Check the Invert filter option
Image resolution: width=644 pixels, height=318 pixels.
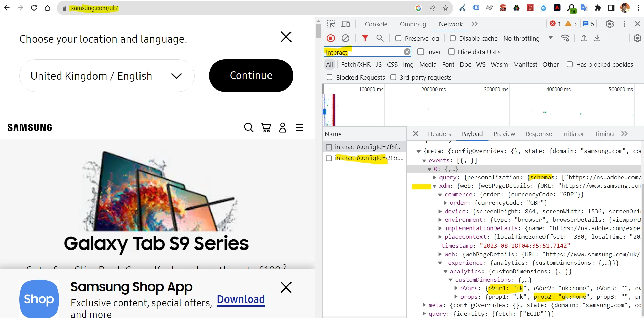[421, 52]
